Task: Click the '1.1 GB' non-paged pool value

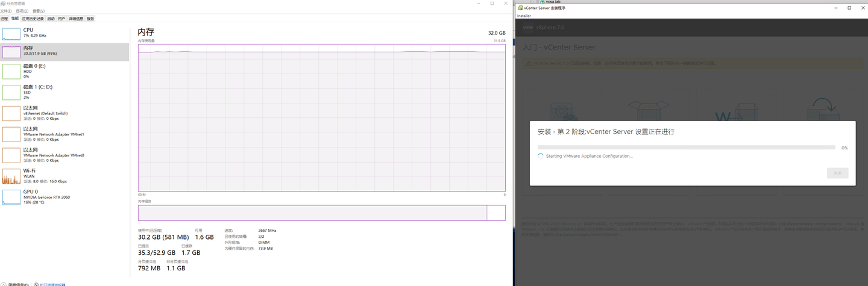Action: tap(176, 268)
